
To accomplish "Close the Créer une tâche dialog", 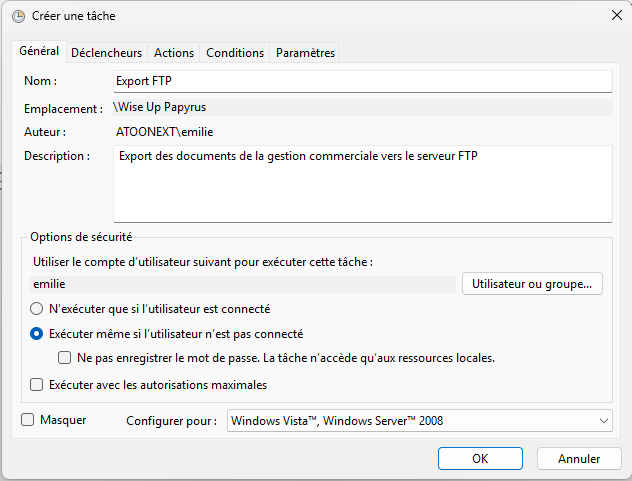I will pos(615,15).
